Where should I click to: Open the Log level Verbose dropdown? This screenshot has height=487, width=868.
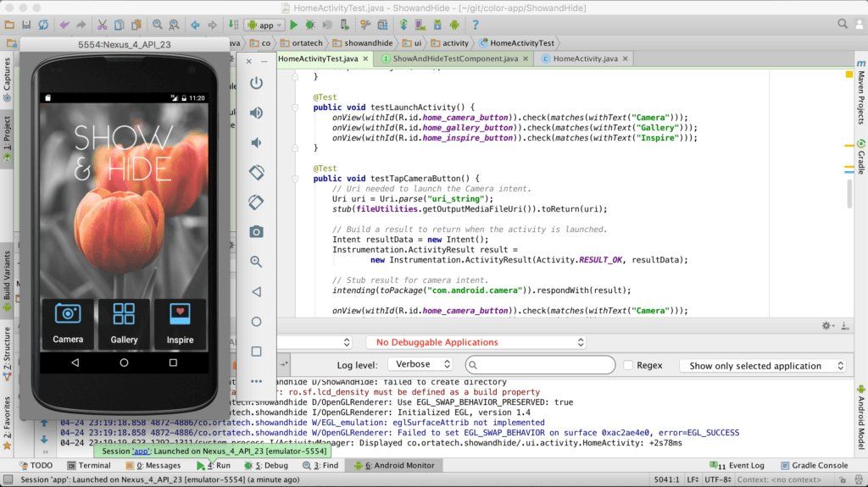tap(420, 364)
